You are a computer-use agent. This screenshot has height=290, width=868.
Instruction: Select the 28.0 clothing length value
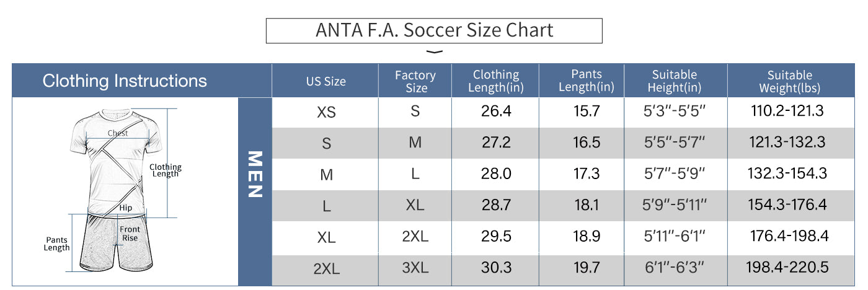(x=496, y=174)
